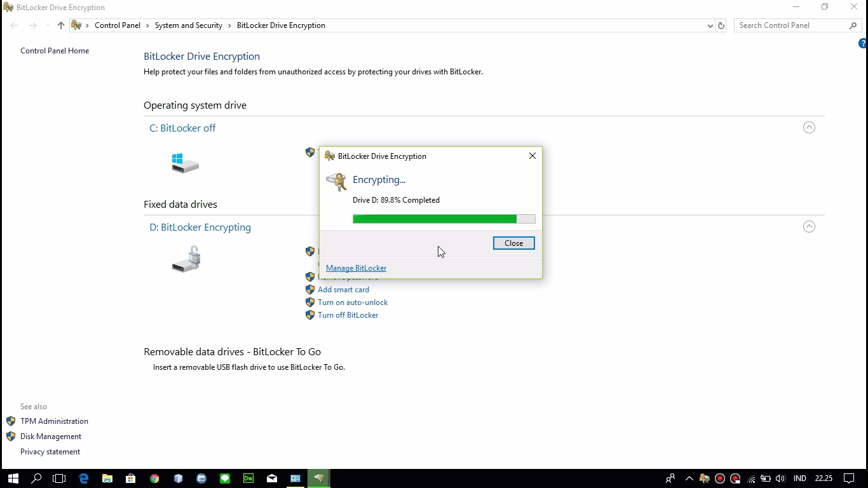Open Microsoft Store from taskbar
Viewport: 868px width, 488px height.
coord(130,478)
